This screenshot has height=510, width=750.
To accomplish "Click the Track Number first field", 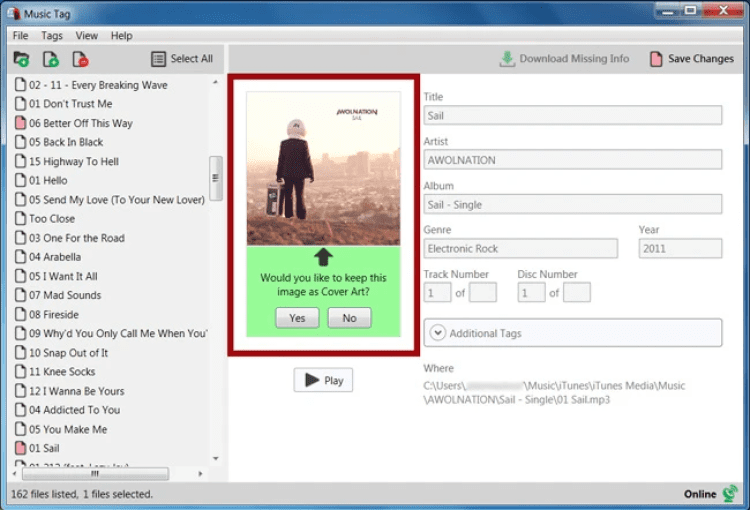I will click(437, 292).
